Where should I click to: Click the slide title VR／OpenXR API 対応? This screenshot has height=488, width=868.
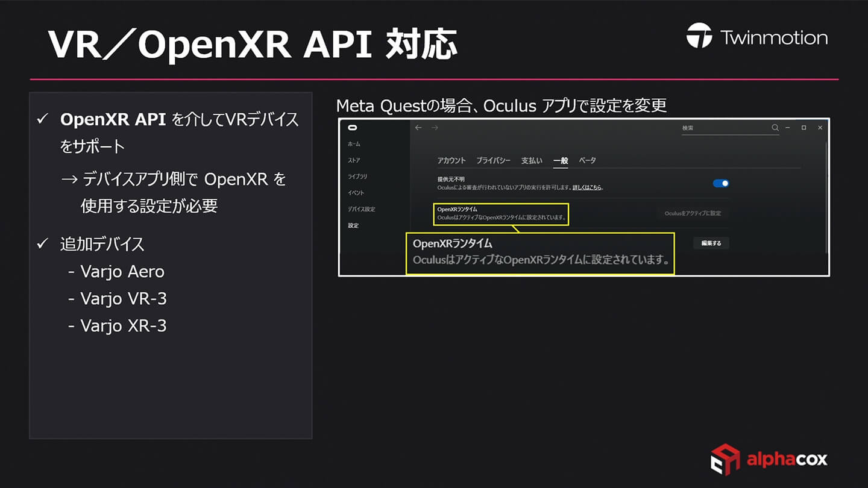tap(252, 45)
